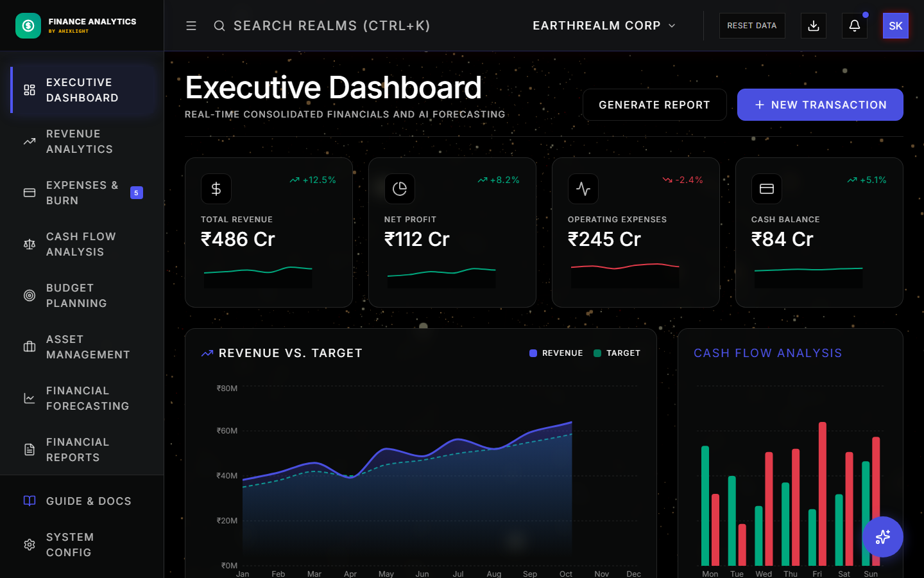Open Executive Dashboard in sidebar

[82, 90]
